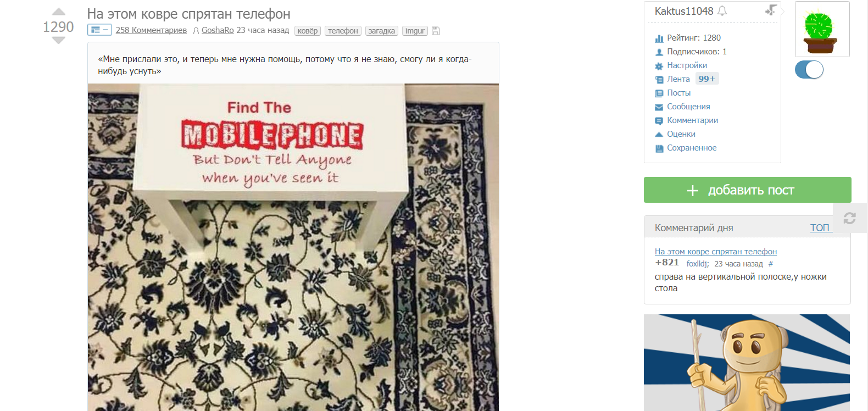Open author GoshaRo's profile link
This screenshot has width=868, height=411.
218,30
